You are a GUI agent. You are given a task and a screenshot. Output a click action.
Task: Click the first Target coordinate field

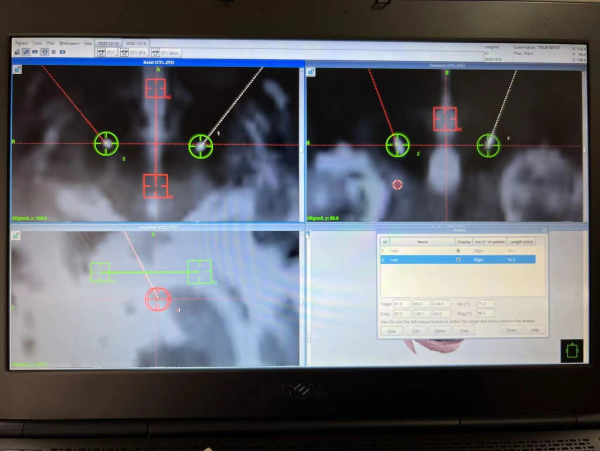(403, 303)
